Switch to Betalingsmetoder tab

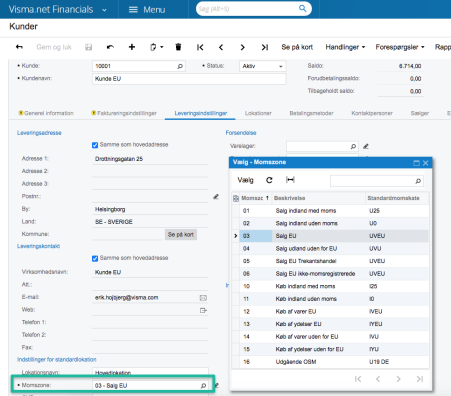pyautogui.click(x=311, y=113)
